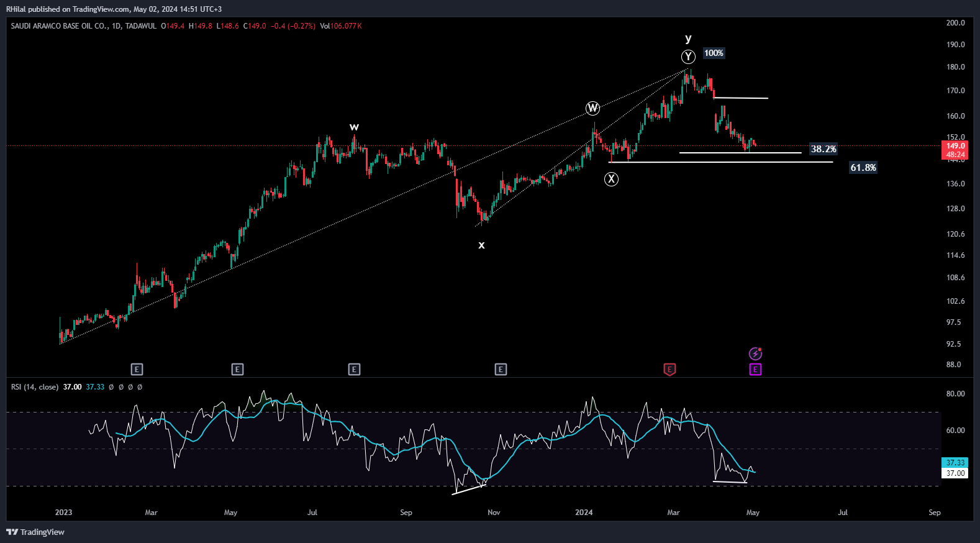The image size is (980, 543).
Task: Click the 102.6 price axis label
Action: 956,301
